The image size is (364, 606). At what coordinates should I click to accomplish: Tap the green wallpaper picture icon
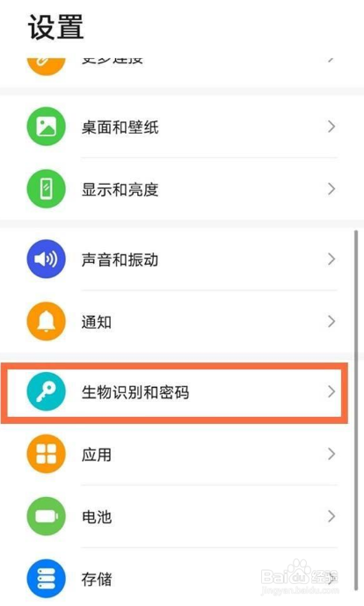point(46,127)
